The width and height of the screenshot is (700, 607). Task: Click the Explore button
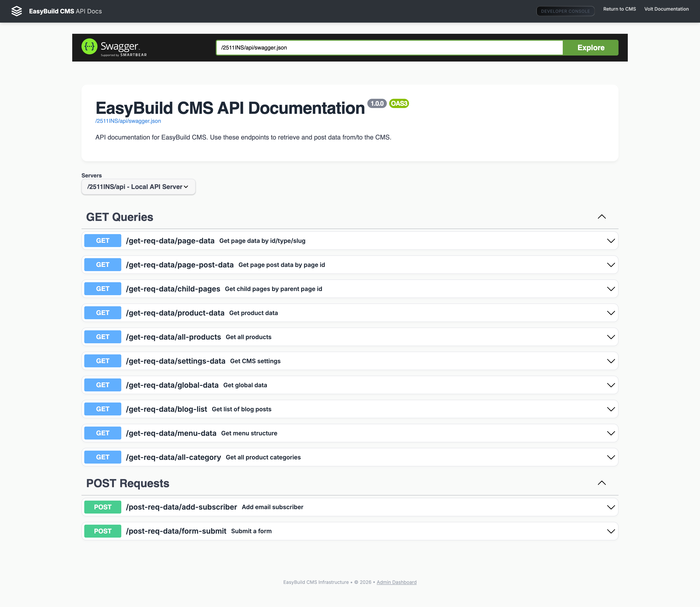[x=591, y=48]
